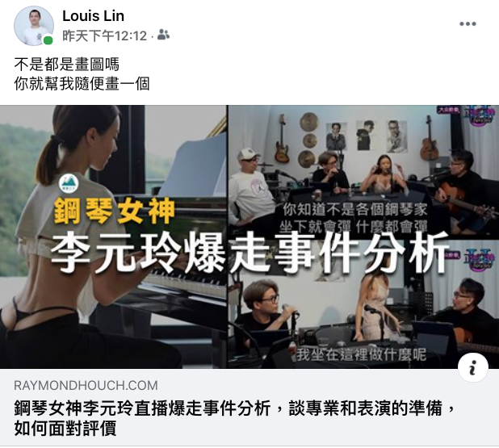
Task: Click the 李元玲爆走事件分析 overlay title
Action: coord(249,253)
